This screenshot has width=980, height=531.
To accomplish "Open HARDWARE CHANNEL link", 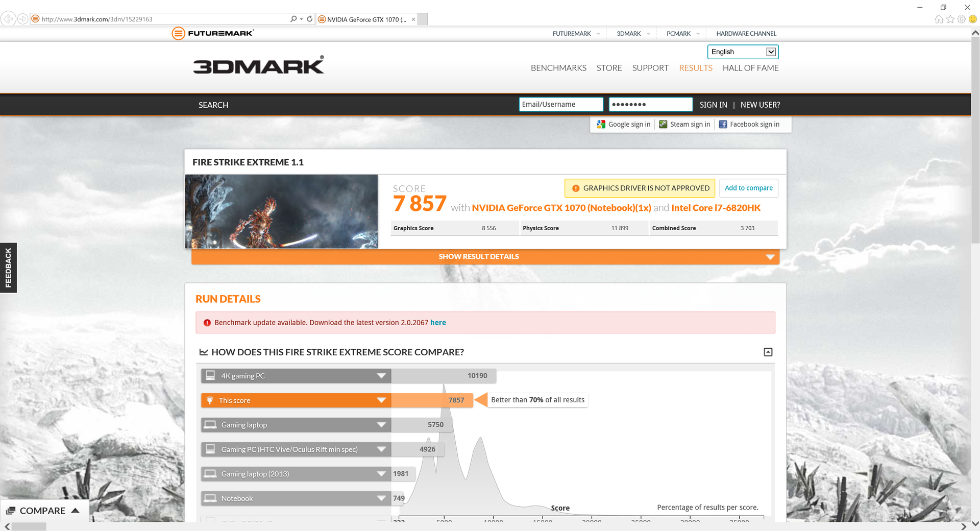I will pos(746,34).
